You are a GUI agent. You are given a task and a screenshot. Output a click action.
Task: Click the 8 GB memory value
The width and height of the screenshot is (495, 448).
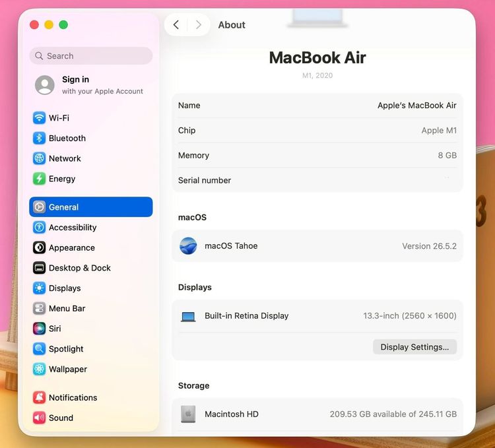click(447, 155)
